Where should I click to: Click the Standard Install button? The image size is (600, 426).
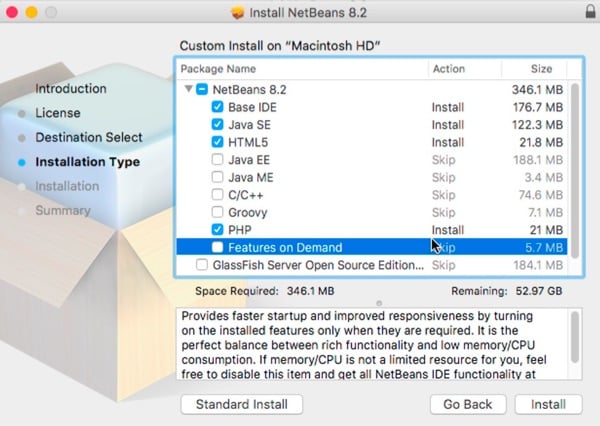[241, 405]
